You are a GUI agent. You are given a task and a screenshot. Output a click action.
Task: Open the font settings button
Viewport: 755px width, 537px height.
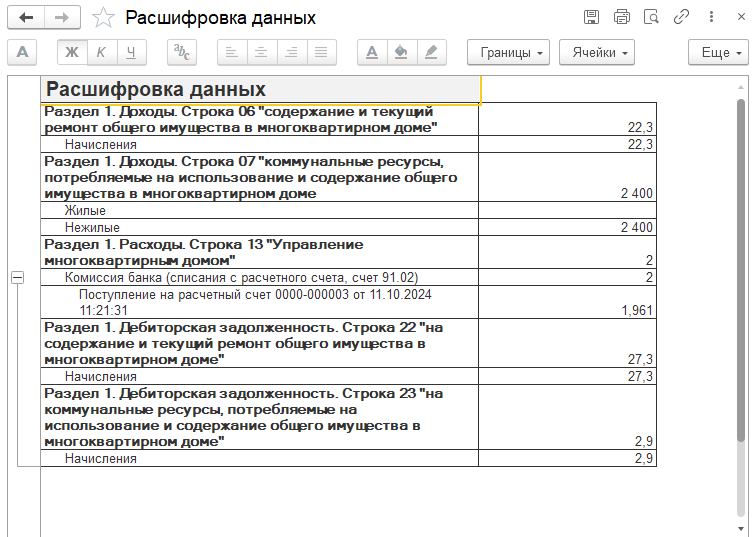pos(22,53)
